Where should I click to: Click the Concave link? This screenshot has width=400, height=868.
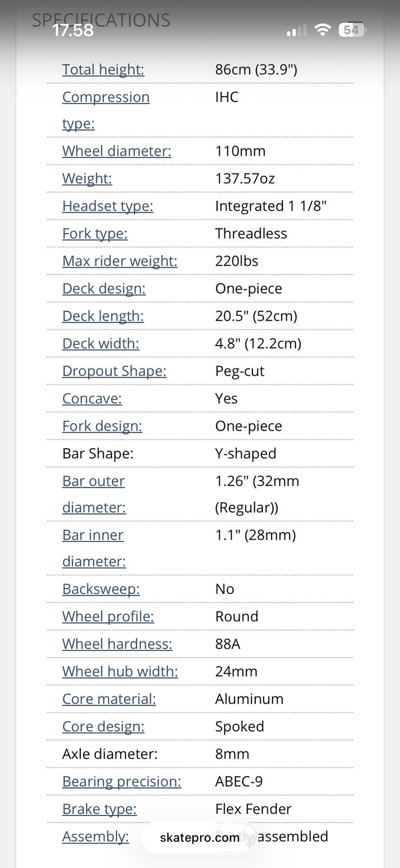coord(92,398)
